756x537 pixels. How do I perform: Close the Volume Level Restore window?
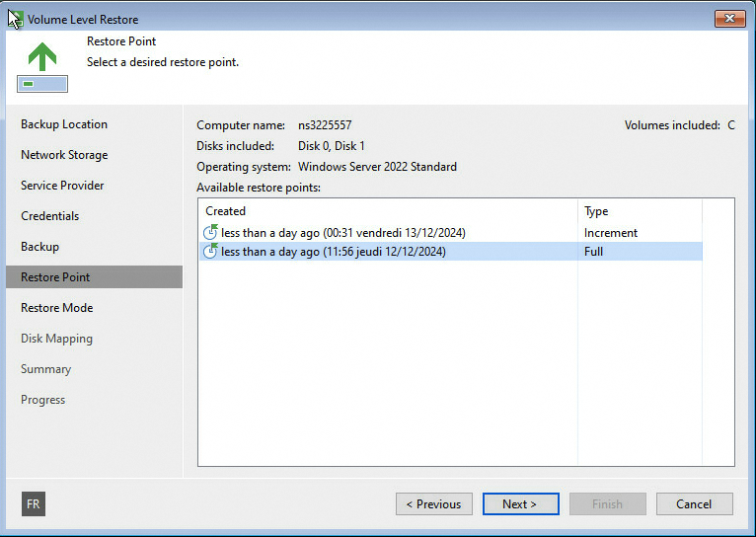tap(729, 19)
